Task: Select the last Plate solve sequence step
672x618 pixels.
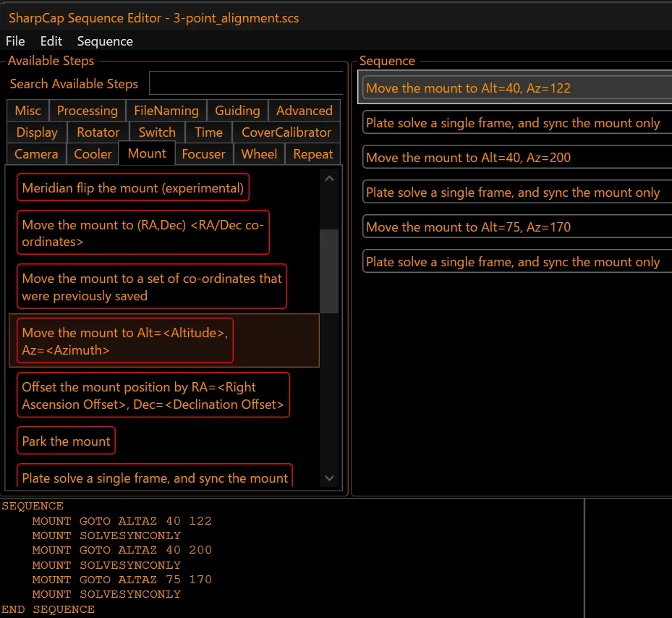Action: tap(516, 262)
